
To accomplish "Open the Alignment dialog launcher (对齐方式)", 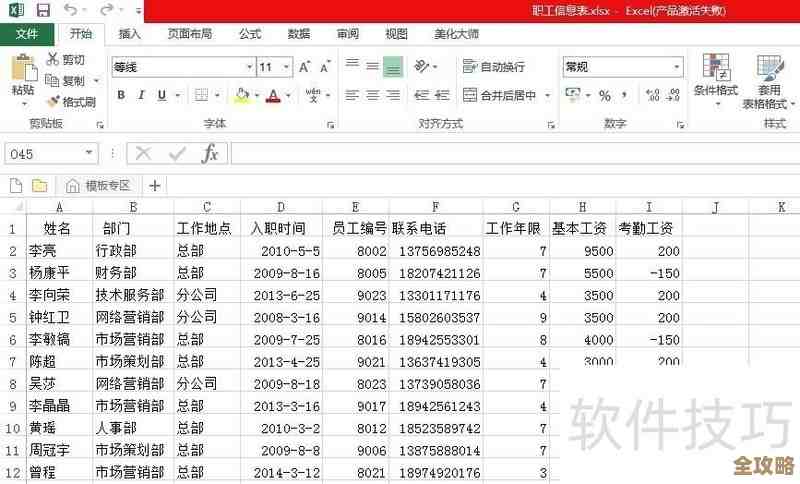I will point(551,124).
